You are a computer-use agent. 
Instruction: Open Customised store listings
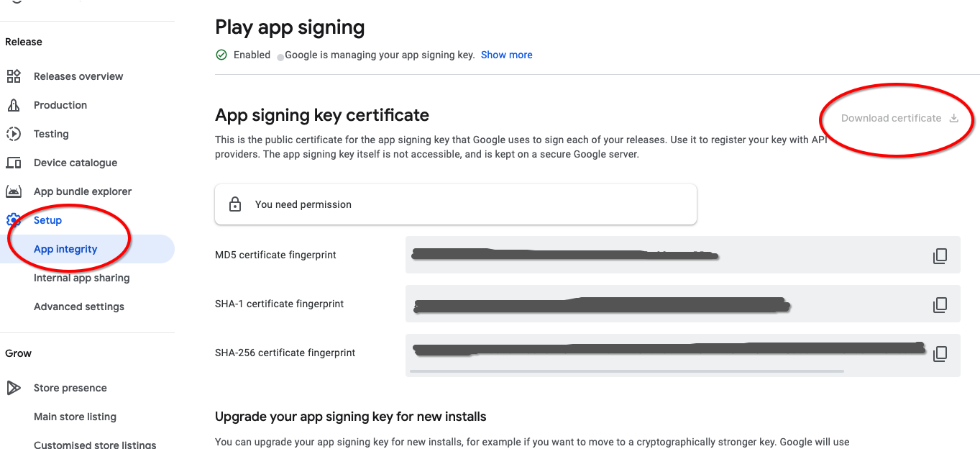click(94, 444)
